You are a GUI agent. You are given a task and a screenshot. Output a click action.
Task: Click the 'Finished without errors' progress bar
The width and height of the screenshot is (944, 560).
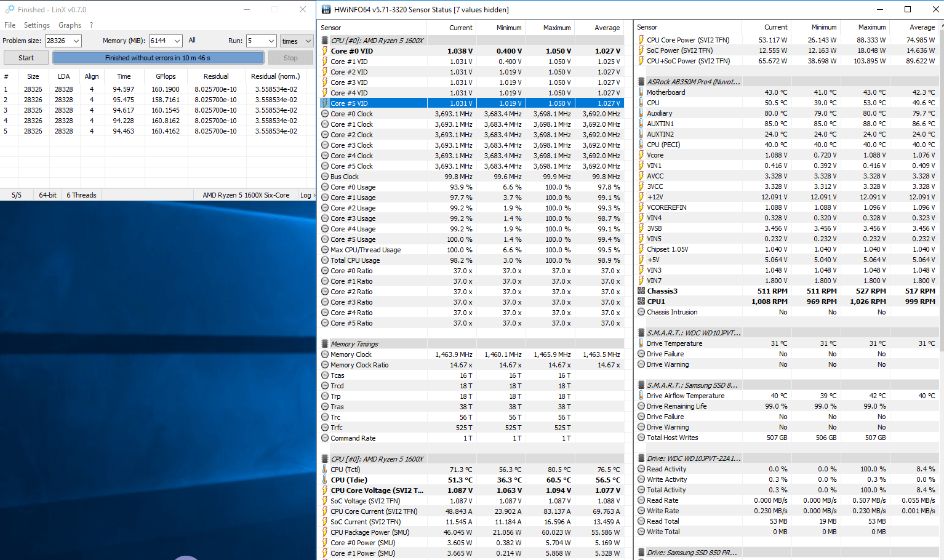[158, 58]
